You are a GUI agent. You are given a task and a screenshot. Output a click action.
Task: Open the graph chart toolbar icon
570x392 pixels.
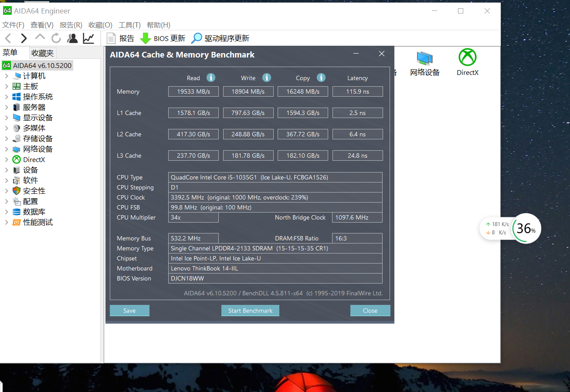(x=88, y=38)
